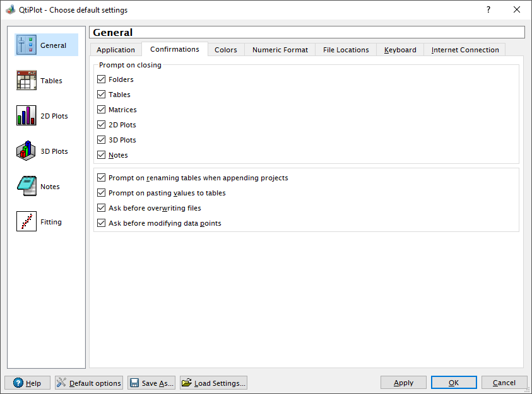Toggle Prompt on pasting values to tables

pos(102,193)
